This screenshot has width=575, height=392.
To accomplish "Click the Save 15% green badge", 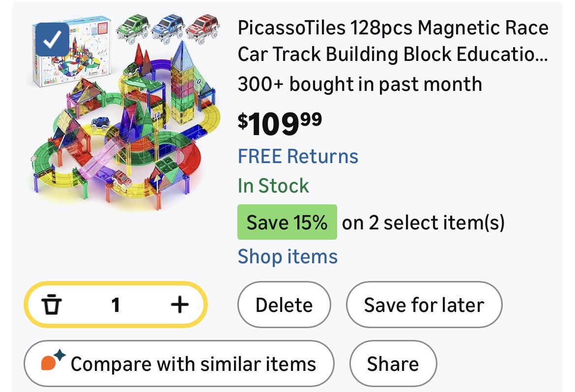I will 287,223.
